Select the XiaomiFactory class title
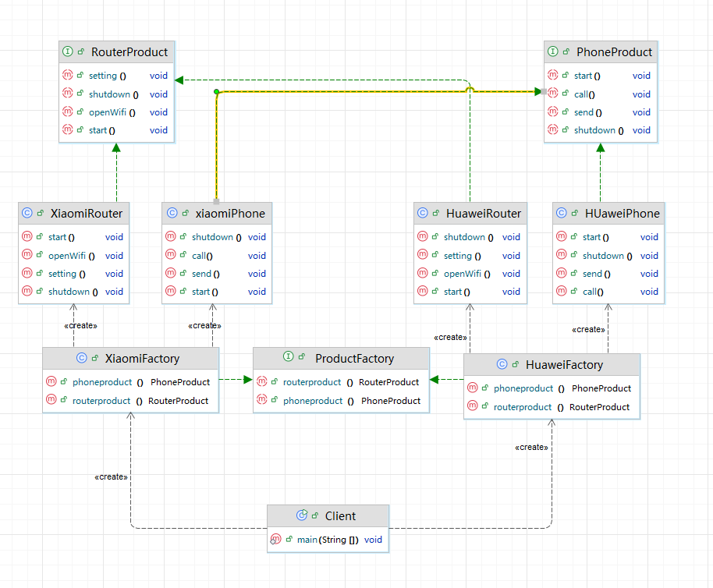Image resolution: width=713 pixels, height=588 pixels. coord(142,359)
